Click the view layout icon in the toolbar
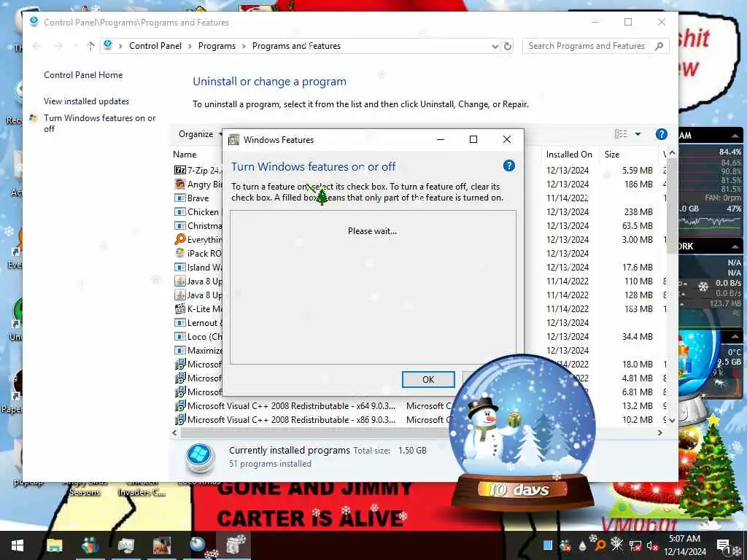The height and width of the screenshot is (560, 747). [x=620, y=134]
